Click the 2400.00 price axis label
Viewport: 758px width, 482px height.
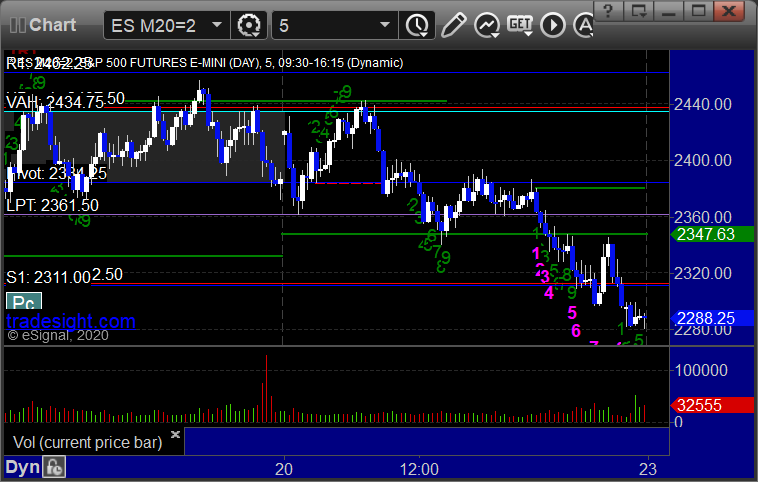[x=703, y=160]
